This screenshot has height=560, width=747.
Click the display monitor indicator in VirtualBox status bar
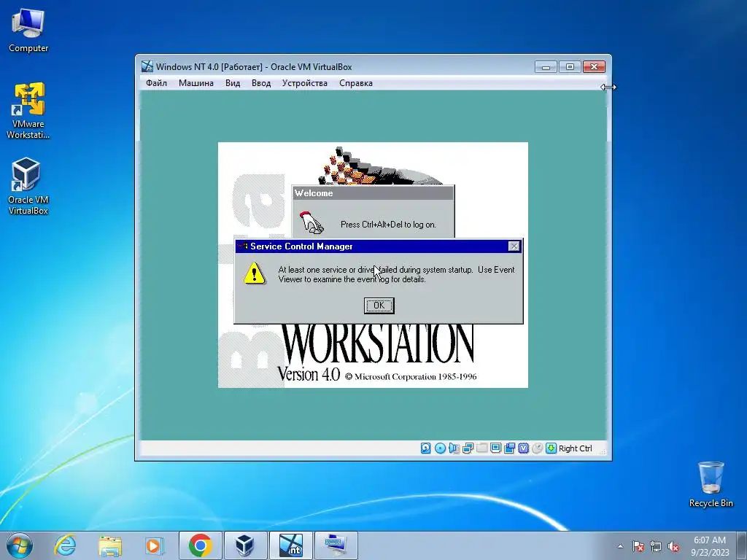coord(495,448)
